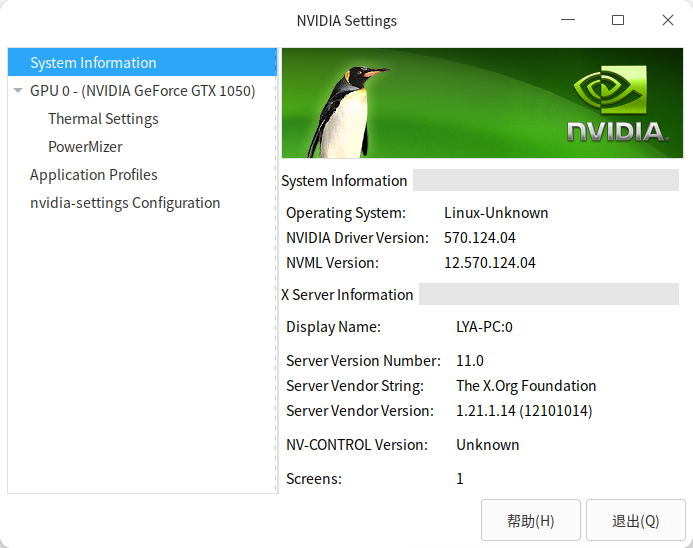Image resolution: width=693 pixels, height=548 pixels.
Task: Open Application Profiles page
Action: [94, 175]
